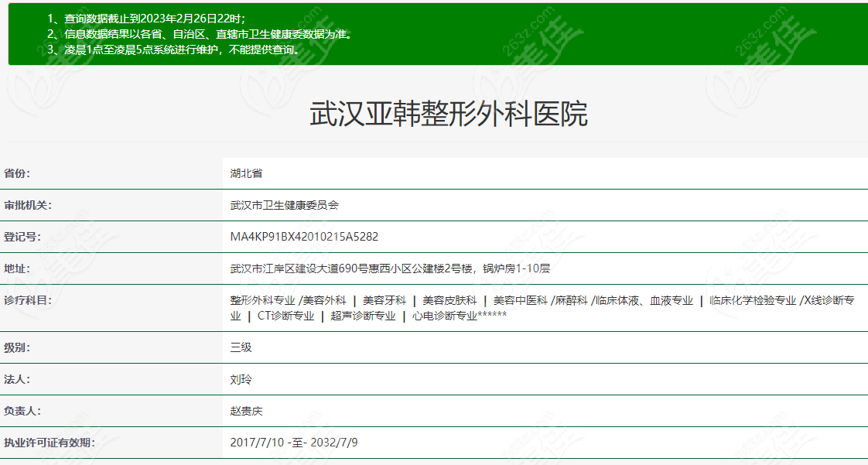This screenshot has width=868, height=465.
Task: Click the 负责人 label
Action: pyautogui.click(x=22, y=412)
